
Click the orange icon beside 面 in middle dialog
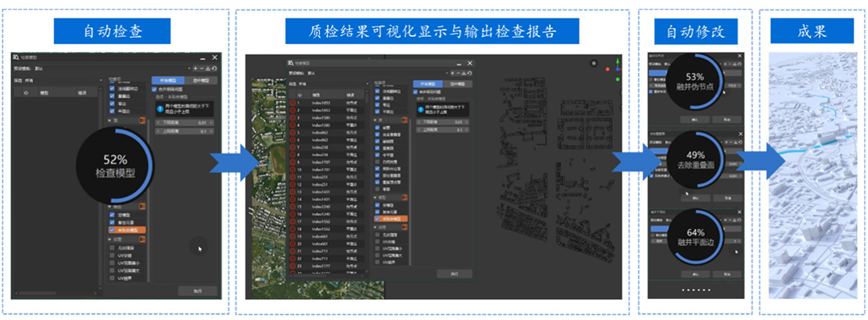tap(404, 120)
